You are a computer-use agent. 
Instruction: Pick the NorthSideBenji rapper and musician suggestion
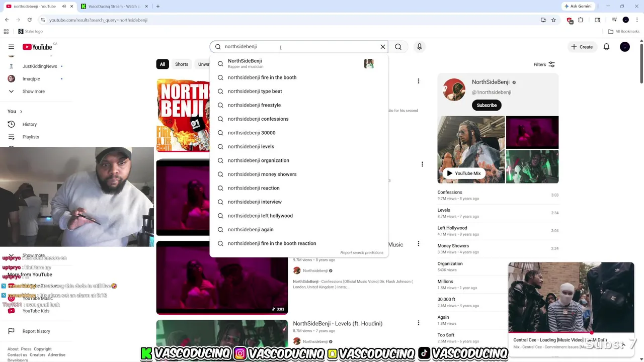coord(299,63)
